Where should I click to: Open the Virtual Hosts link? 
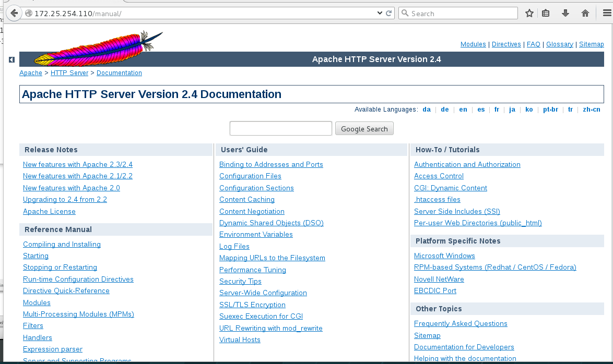pos(240,340)
